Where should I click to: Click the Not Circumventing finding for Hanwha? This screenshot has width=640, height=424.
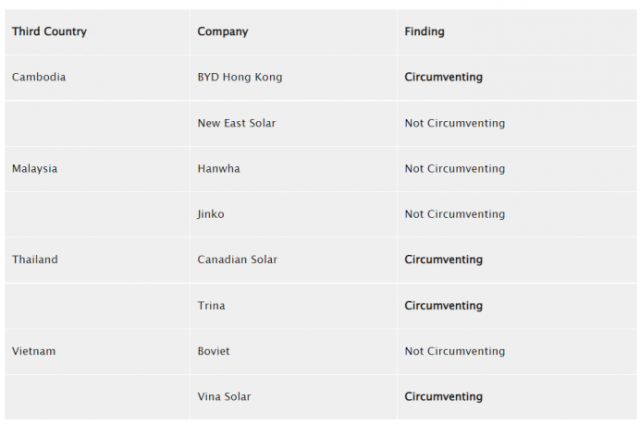(454, 169)
